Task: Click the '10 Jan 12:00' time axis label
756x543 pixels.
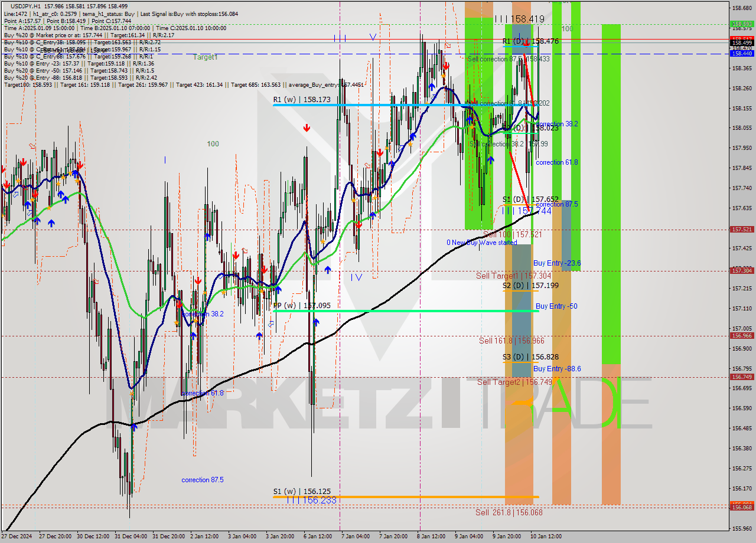Action: (x=545, y=537)
